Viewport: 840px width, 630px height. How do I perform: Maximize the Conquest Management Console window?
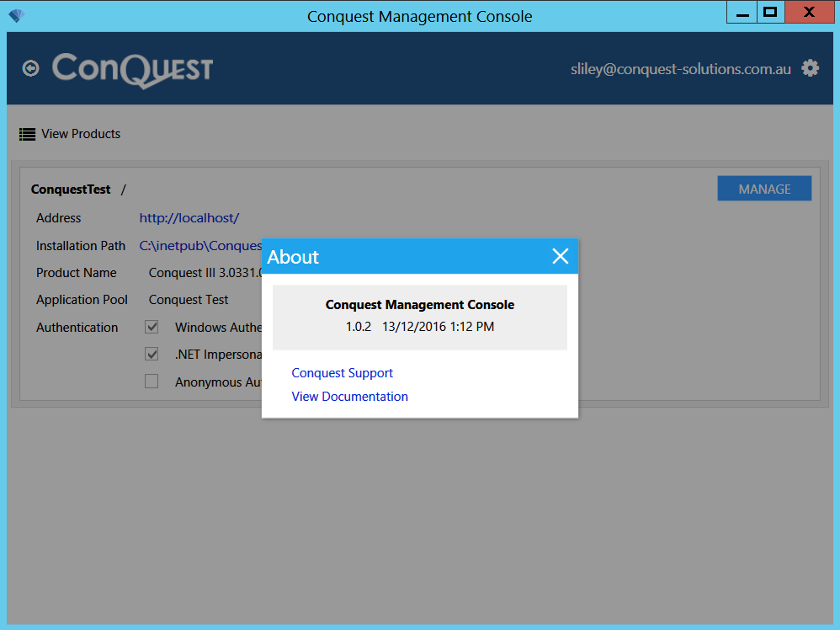[x=770, y=13]
